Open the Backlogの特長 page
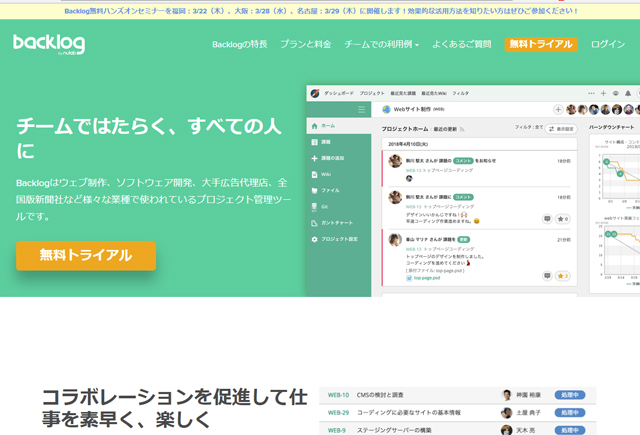The height and width of the screenshot is (435, 640). (240, 44)
